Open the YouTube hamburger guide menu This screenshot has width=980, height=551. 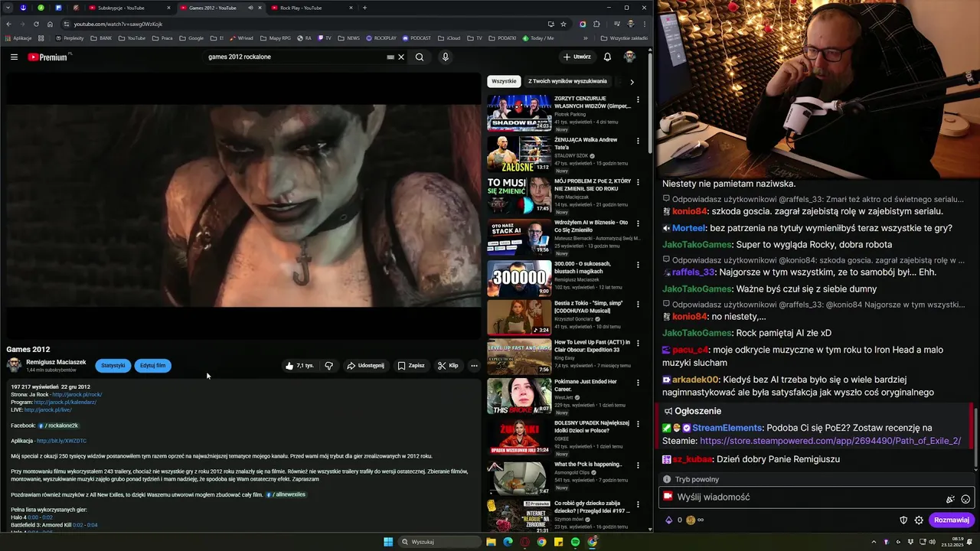[x=14, y=57]
